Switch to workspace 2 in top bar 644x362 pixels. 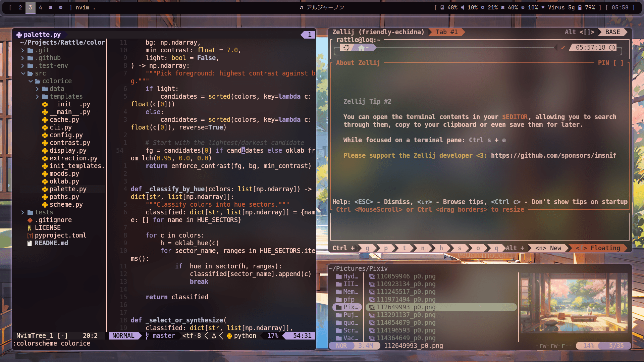[x=20, y=7]
